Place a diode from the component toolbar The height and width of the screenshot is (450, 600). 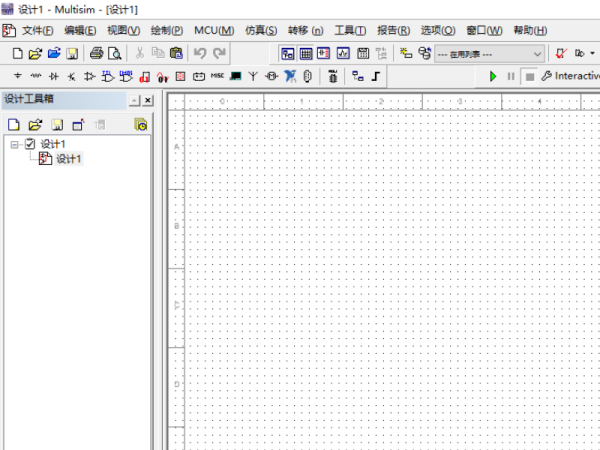coord(54,76)
